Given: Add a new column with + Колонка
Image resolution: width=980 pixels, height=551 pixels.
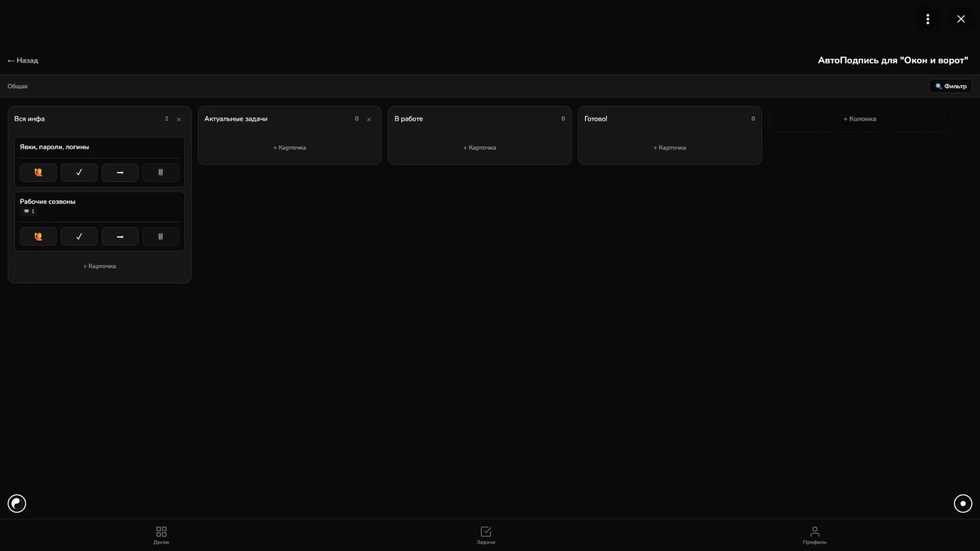Looking at the screenshot, I should tap(860, 119).
